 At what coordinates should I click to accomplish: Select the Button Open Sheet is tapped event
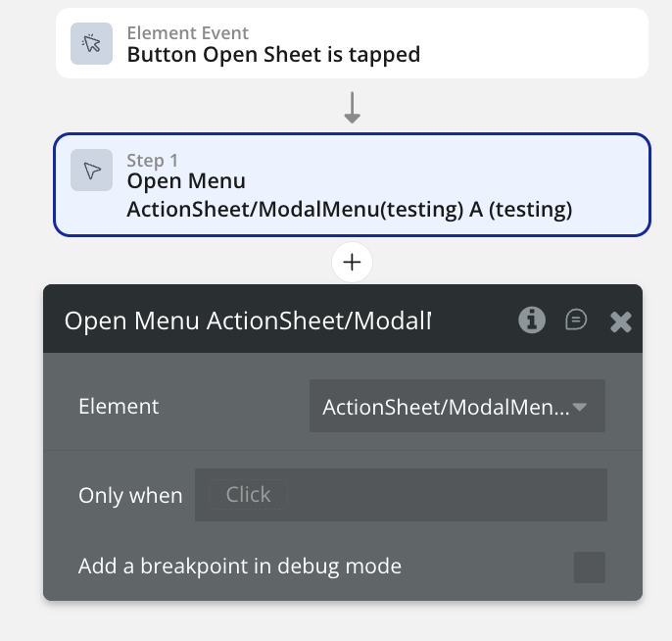(x=273, y=55)
